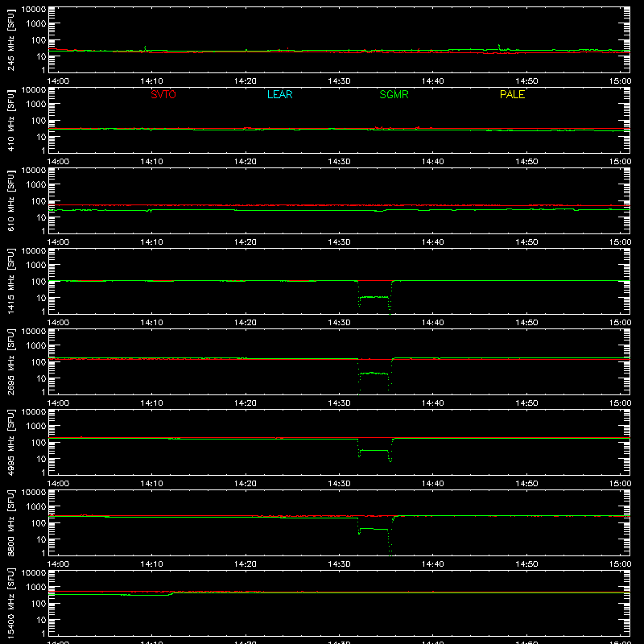The height and width of the screenshot is (644, 644).
Task: Click 14:30 tick label under 1415 MHz panel
Action: 339,323
